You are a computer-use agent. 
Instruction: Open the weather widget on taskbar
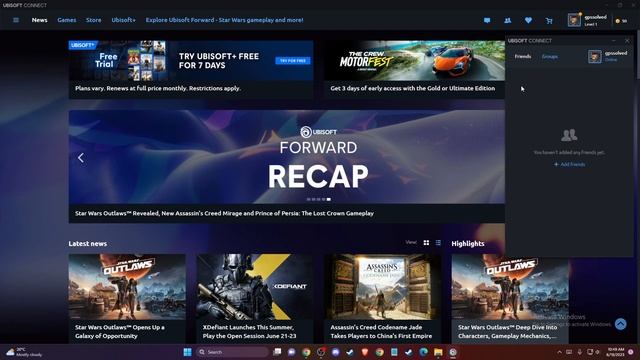24,352
